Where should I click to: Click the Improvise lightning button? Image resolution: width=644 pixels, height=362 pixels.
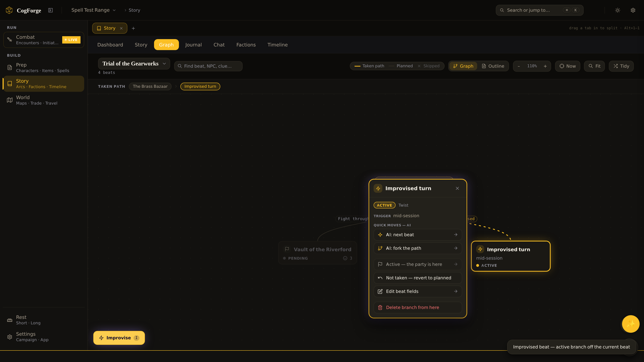[x=119, y=338]
